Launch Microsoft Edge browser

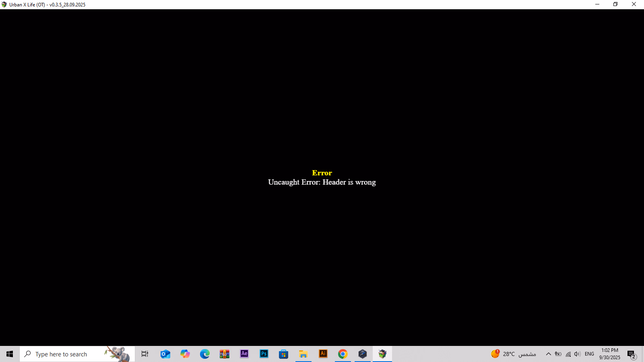point(204,354)
